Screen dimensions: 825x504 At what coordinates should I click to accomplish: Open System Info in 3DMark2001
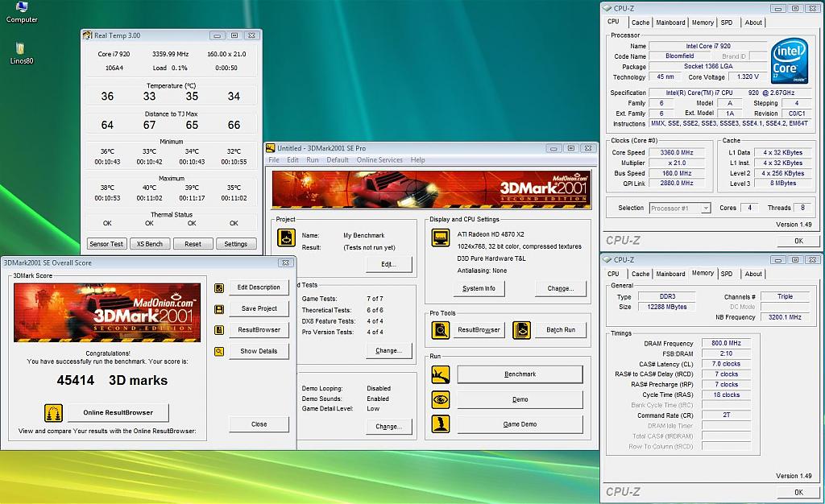point(479,288)
